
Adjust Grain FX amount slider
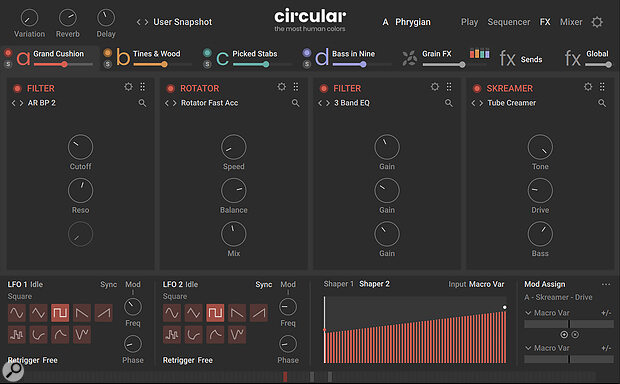(x=444, y=64)
